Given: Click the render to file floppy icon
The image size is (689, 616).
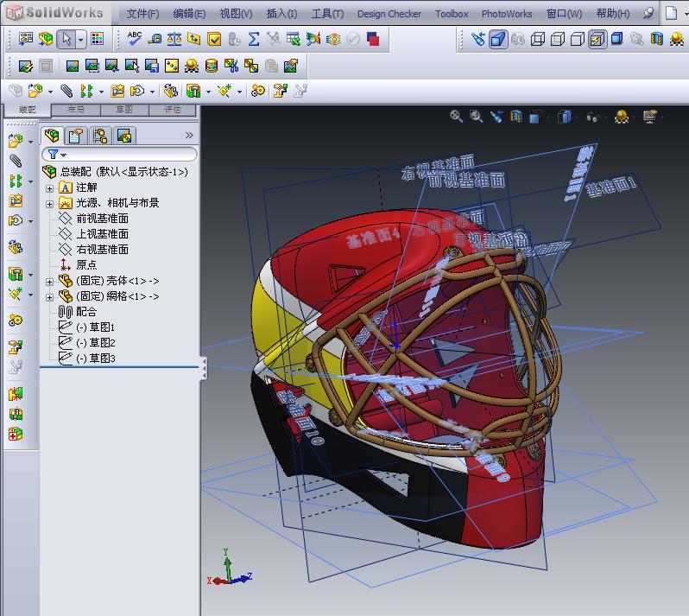Looking at the screenshot, I should click(152, 67).
